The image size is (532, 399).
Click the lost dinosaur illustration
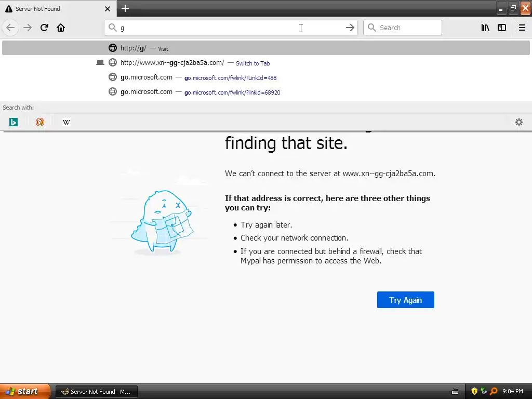pos(162,222)
